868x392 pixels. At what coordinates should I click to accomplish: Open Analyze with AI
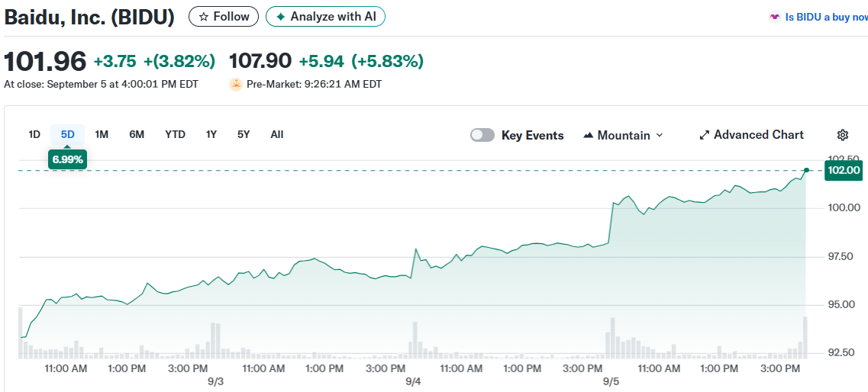325,17
